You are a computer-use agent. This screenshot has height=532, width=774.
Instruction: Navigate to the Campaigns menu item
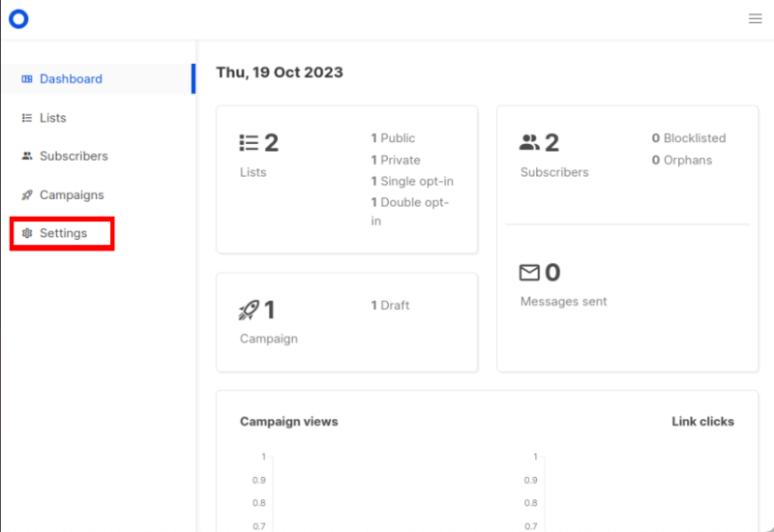[72, 195]
